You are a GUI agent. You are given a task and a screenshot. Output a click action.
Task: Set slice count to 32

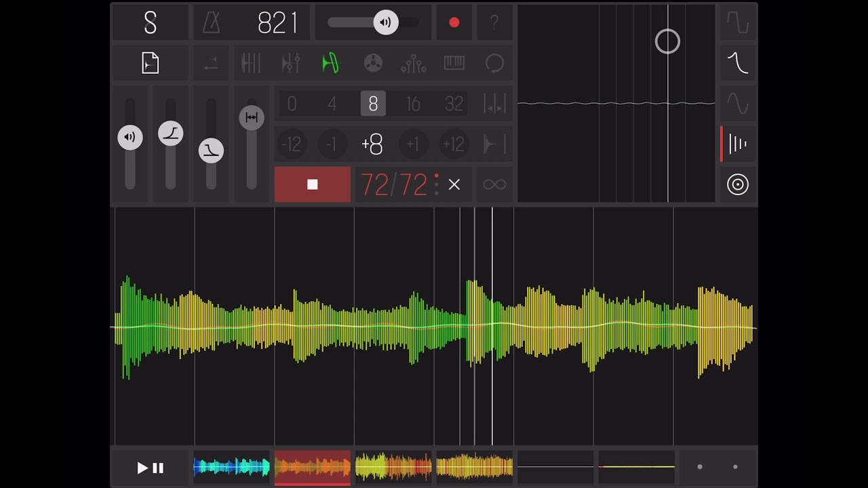click(454, 104)
